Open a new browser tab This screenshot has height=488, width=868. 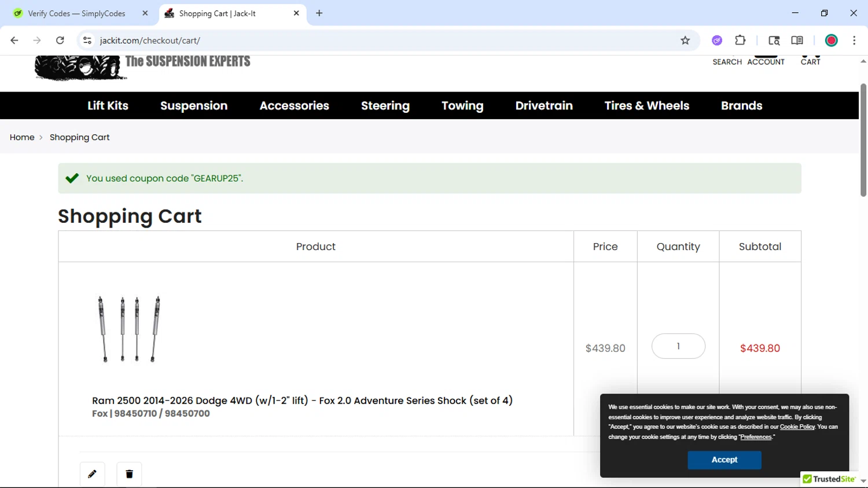[x=319, y=13]
